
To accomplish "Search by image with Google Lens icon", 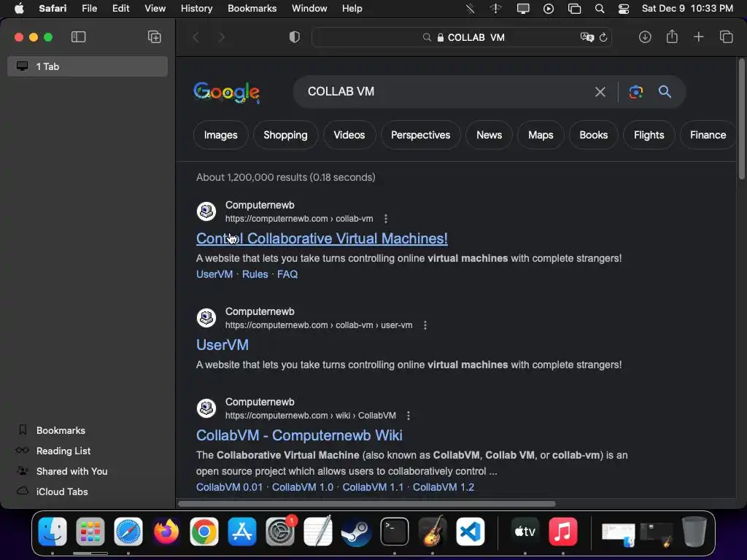I will (x=636, y=92).
